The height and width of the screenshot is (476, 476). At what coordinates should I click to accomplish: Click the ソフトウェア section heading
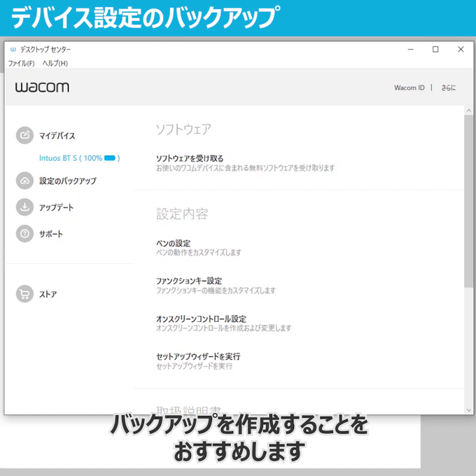click(183, 129)
